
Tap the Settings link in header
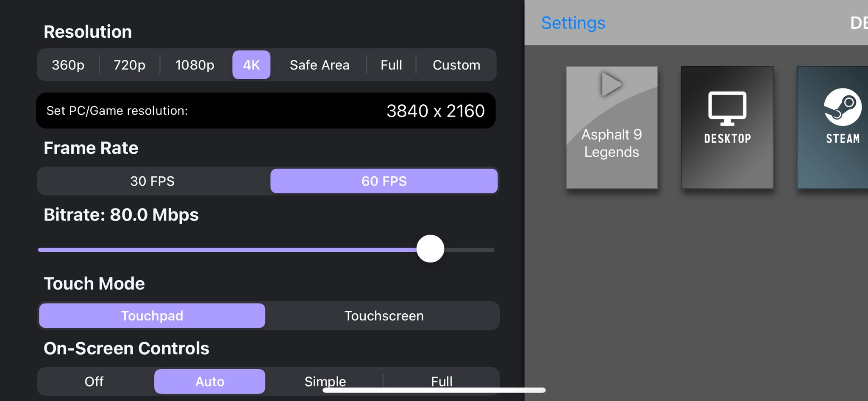coord(573,23)
